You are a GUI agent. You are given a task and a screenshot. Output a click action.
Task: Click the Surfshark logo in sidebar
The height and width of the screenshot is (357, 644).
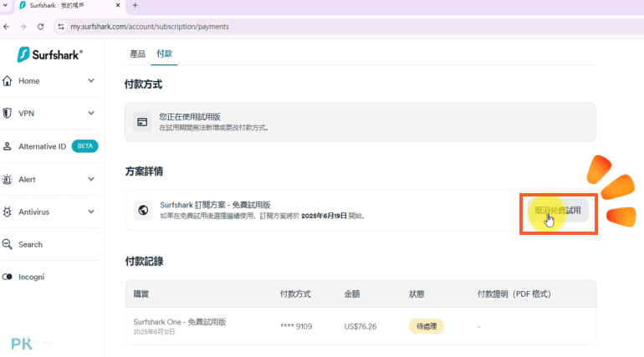49,54
